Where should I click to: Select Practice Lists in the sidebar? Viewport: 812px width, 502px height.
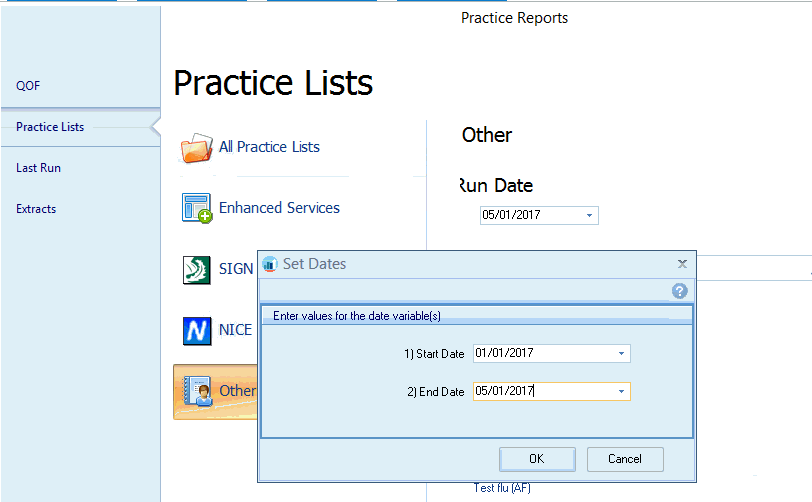click(x=50, y=127)
